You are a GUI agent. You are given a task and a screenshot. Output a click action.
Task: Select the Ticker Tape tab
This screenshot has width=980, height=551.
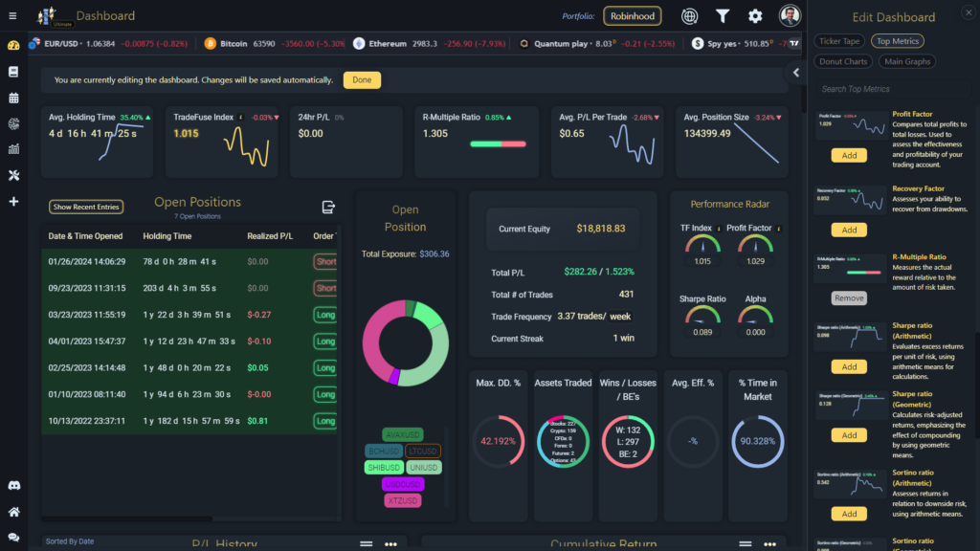[x=839, y=41]
